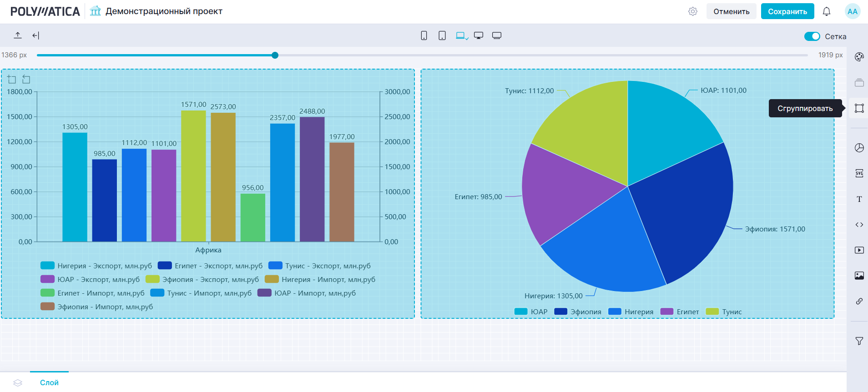Open the filter tool
868x392 pixels.
859,341
